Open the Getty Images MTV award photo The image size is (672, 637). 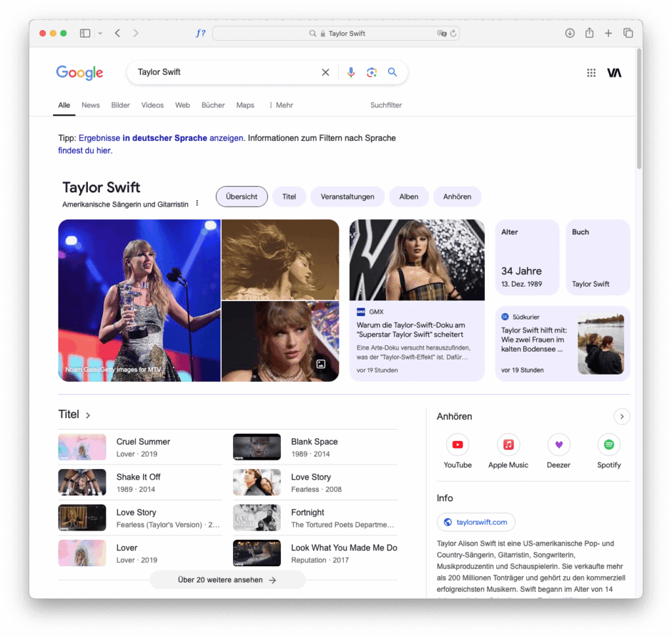139,300
